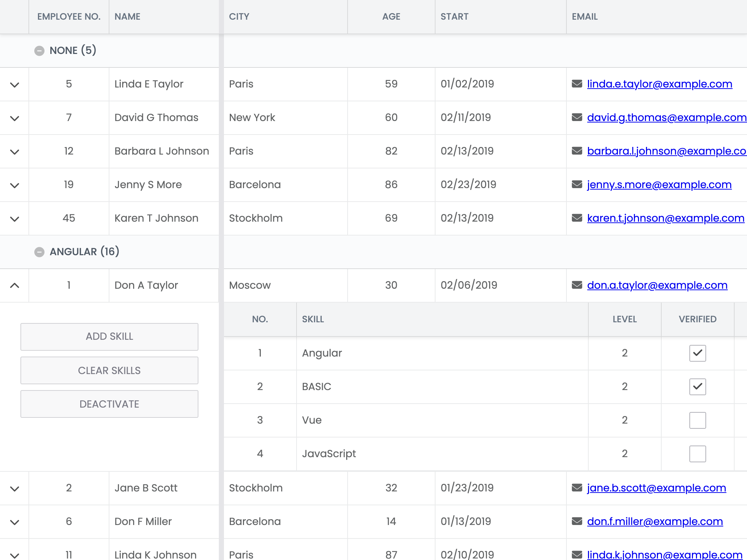Image resolution: width=747 pixels, height=560 pixels.
Task: Sort by the AGE column header
Action: click(391, 17)
